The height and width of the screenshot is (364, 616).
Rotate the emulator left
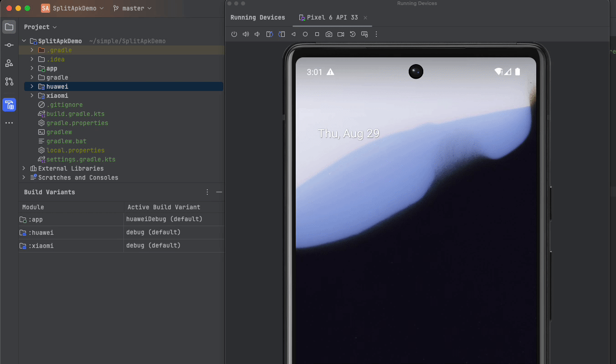point(269,34)
